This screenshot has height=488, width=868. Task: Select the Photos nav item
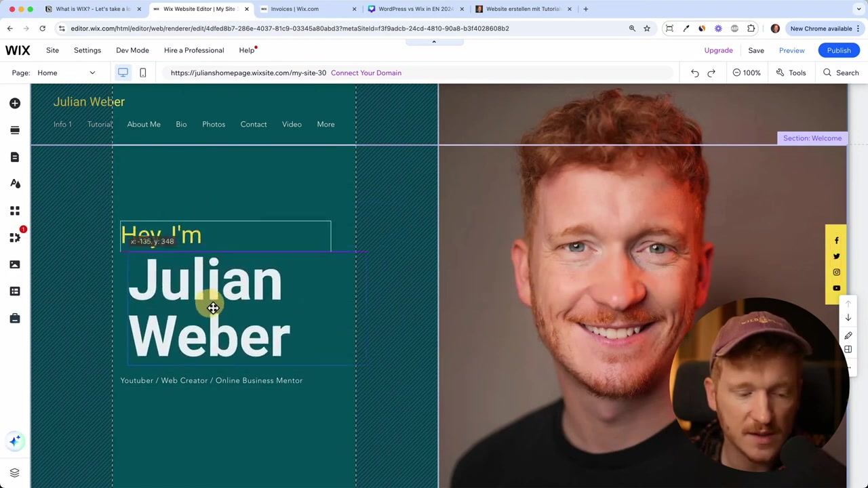coord(214,124)
